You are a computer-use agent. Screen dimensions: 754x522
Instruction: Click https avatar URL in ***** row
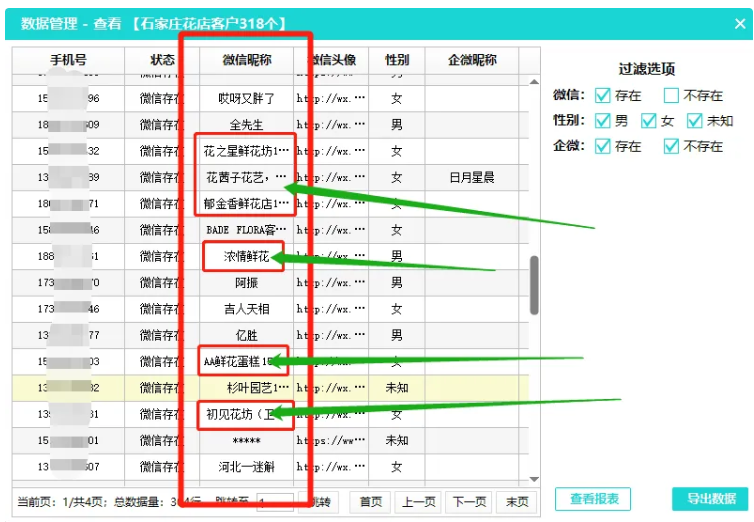[331, 440]
